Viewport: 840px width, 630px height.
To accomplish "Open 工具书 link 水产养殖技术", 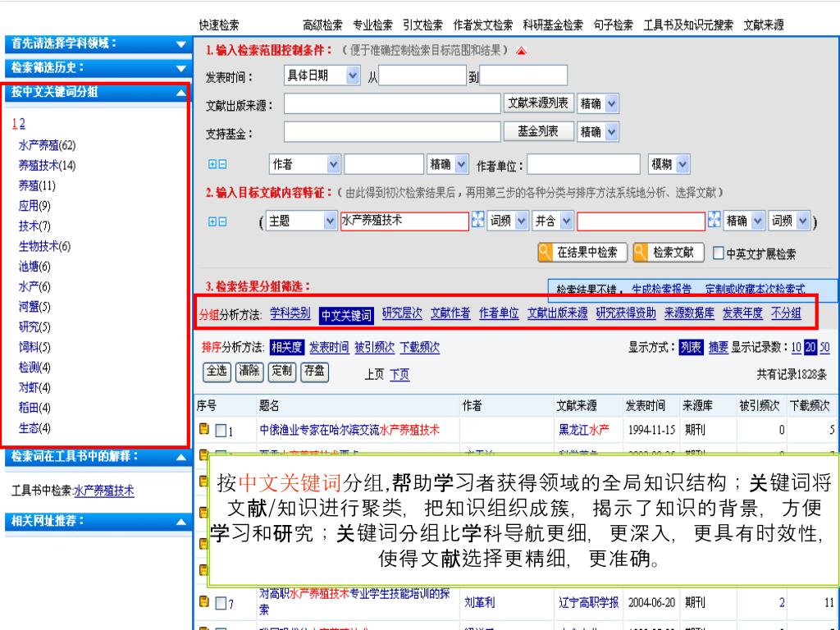I will (x=103, y=491).
